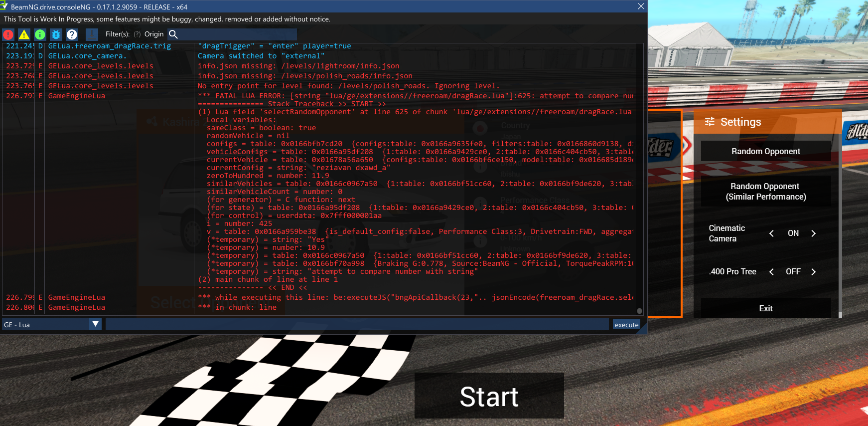Click the 'randomVehicle = nil' line
The width and height of the screenshot is (868, 426).
point(248,136)
